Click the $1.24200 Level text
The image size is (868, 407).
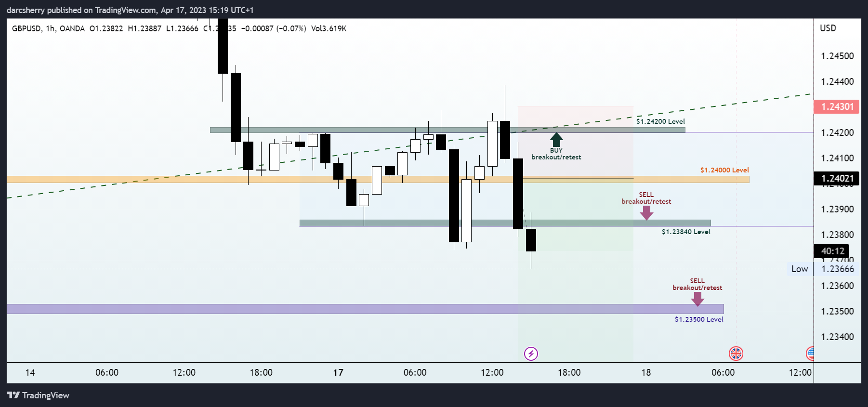660,121
